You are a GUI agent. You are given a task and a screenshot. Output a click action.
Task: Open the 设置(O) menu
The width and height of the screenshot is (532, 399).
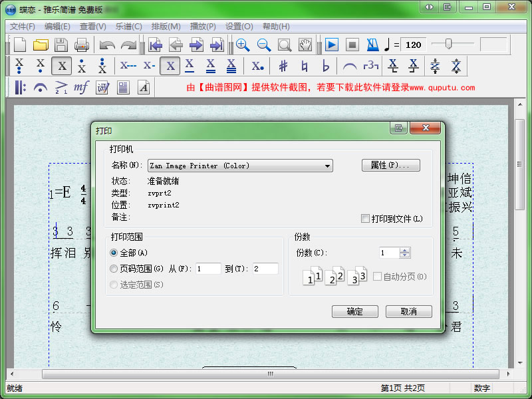(x=239, y=27)
